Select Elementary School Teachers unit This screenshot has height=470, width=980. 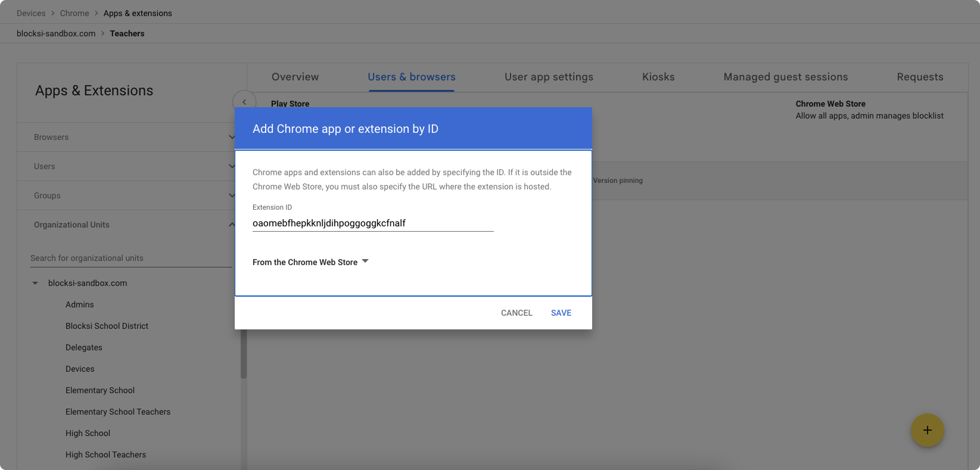point(118,412)
